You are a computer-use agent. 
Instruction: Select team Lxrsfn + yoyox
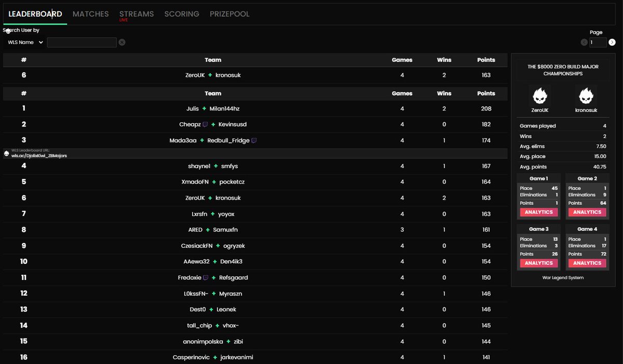(x=255, y=214)
